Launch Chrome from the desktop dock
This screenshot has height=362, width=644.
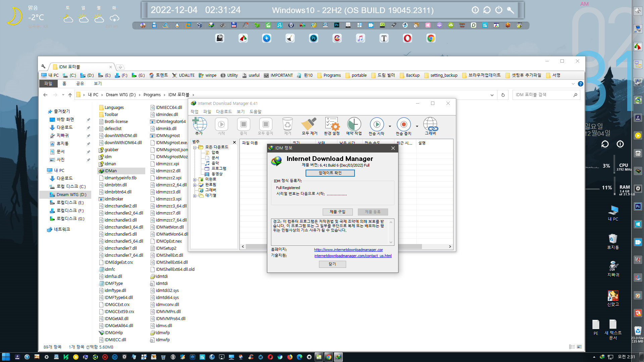[x=431, y=38]
